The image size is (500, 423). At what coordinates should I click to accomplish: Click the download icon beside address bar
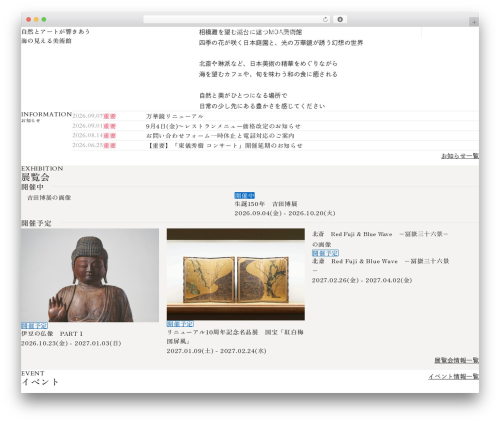(340, 19)
